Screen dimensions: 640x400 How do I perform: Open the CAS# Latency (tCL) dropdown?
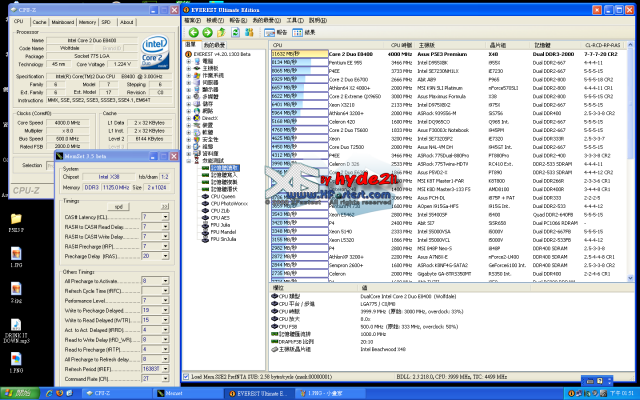tap(165, 217)
